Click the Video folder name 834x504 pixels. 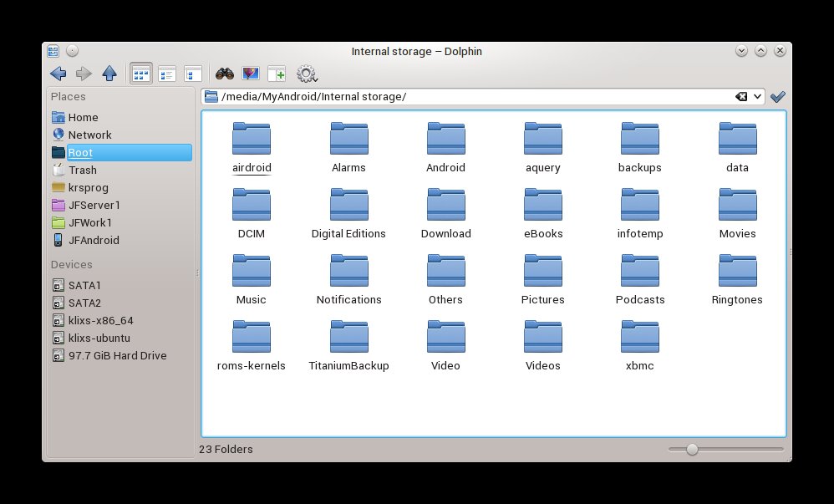pos(445,365)
